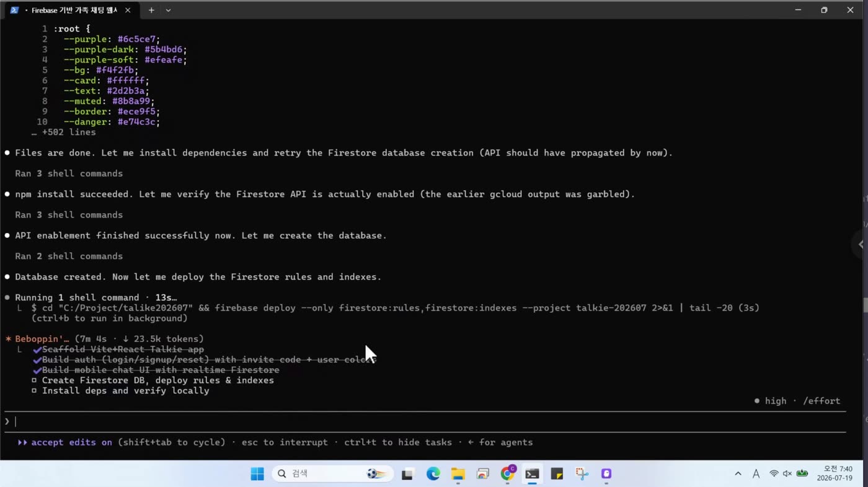The height and width of the screenshot is (487, 868).
Task: Launch Microsoft Edge from the taskbar
Action: 433,474
